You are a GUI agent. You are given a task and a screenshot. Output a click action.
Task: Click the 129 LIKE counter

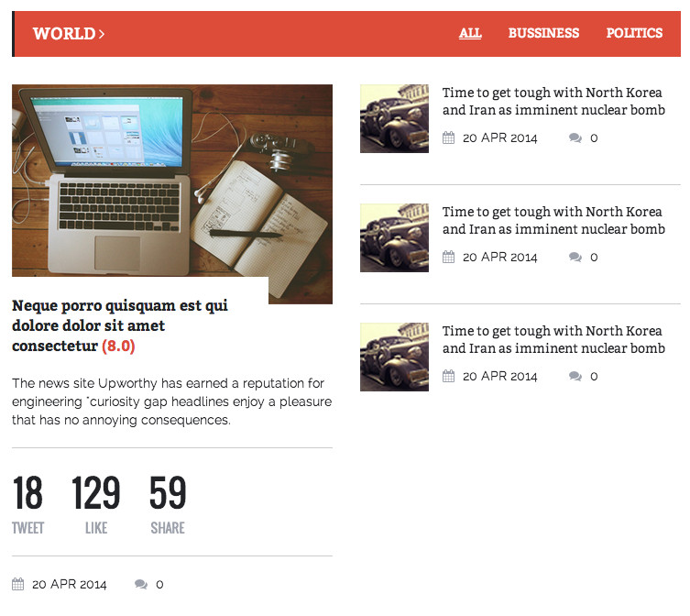click(x=96, y=504)
